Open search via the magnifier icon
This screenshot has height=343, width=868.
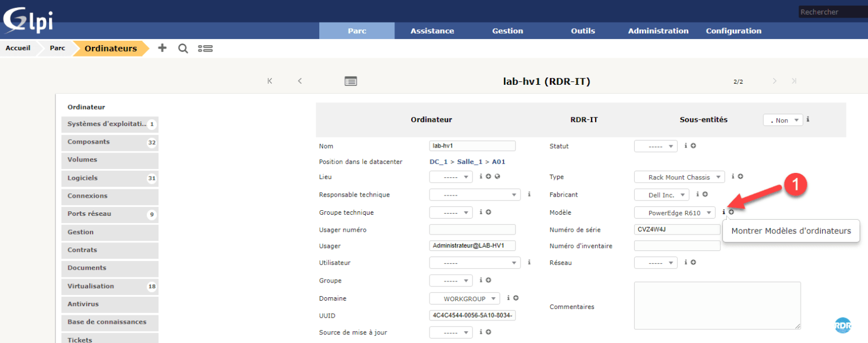pos(183,49)
